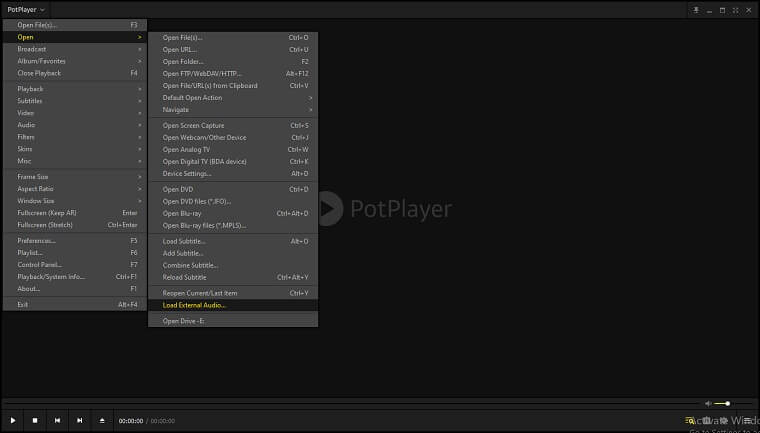The image size is (760, 433).
Task: Click the Eject/Open file icon
Action: tap(102, 420)
